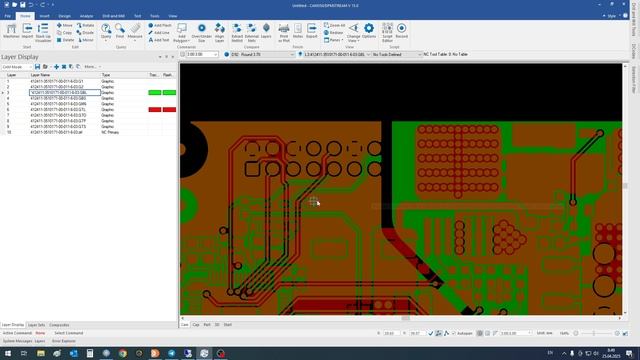Click the compare Layers icon
Image resolution: width=640 pixels, height=360 pixels.
click(x=266, y=31)
